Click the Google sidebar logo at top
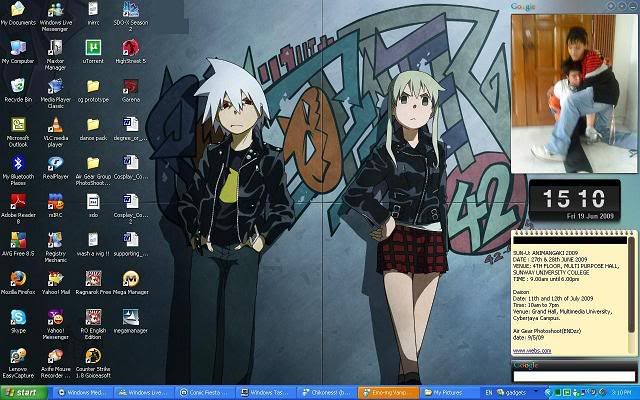Screen dimensions: 640x400 point(523,7)
